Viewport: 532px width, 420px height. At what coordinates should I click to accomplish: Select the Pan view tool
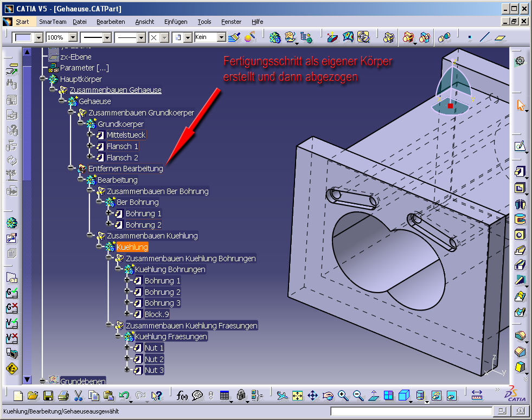(x=312, y=396)
